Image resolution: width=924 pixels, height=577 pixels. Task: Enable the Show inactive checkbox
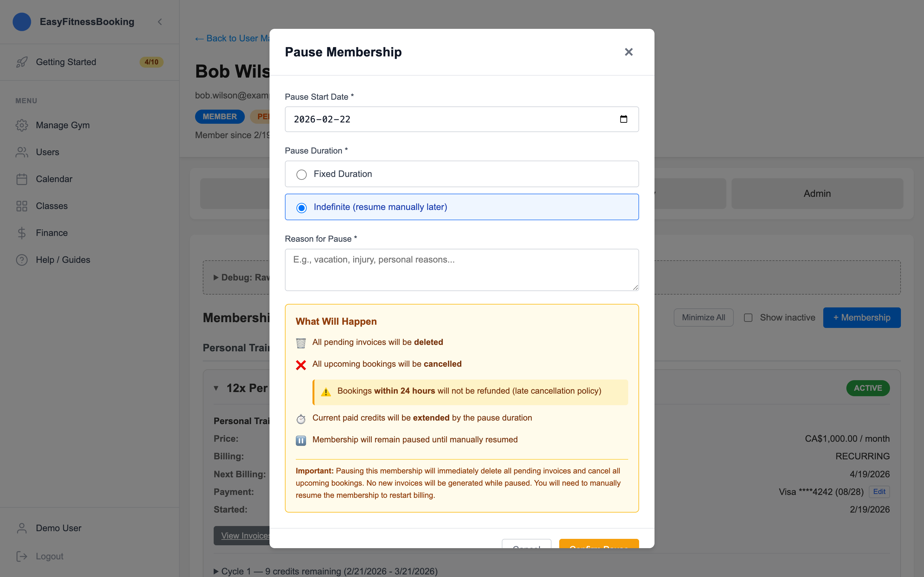(x=748, y=317)
